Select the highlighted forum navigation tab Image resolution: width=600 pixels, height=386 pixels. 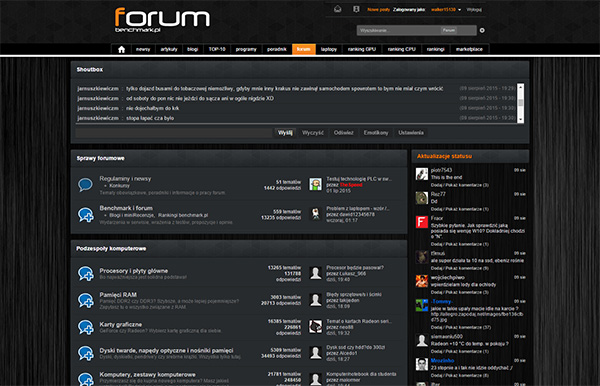coord(304,49)
